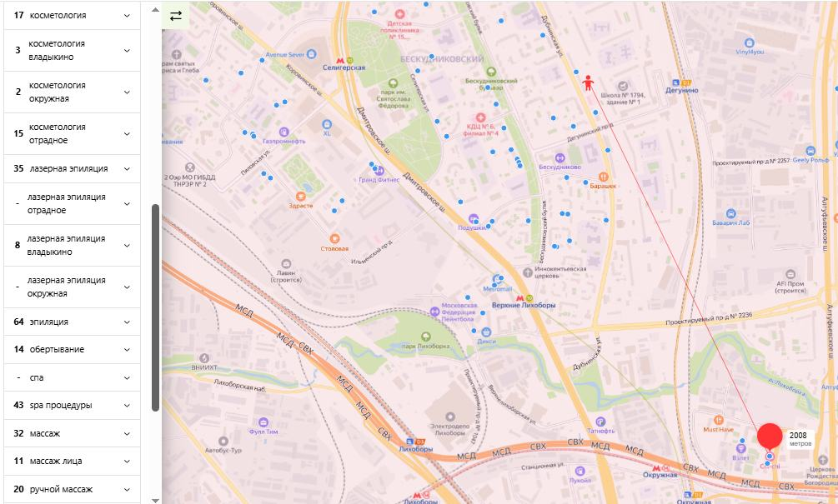Viewport: 838px width, 504px height.
Task: Click the Фулл Тим purple icon
Action: [263, 422]
